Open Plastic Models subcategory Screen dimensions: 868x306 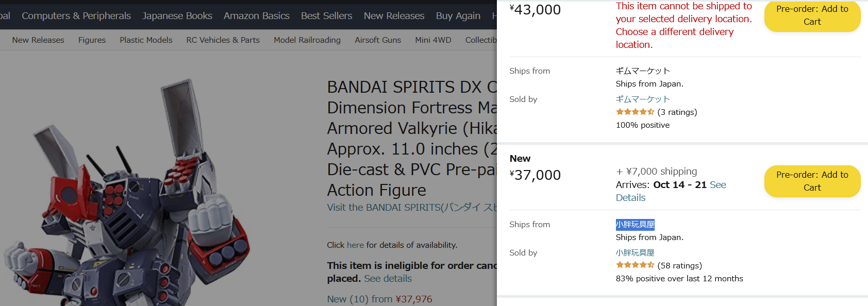point(146,40)
